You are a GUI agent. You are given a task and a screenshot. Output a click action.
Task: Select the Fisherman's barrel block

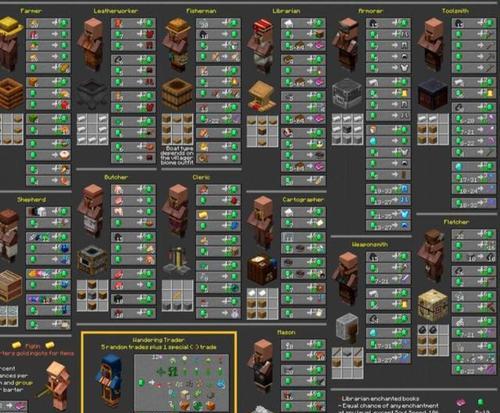(177, 94)
